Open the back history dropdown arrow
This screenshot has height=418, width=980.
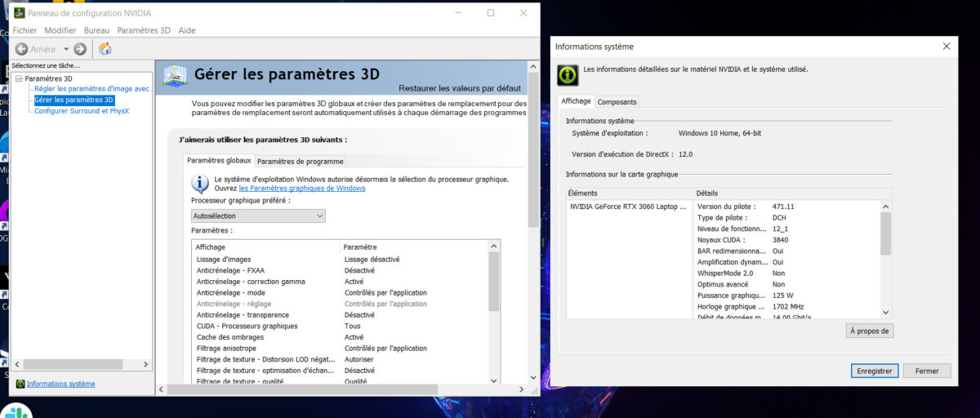point(66,49)
